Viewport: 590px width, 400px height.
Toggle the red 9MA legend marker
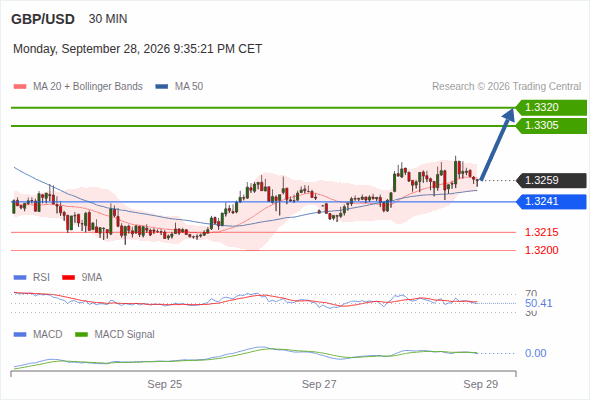pyautogui.click(x=68, y=278)
